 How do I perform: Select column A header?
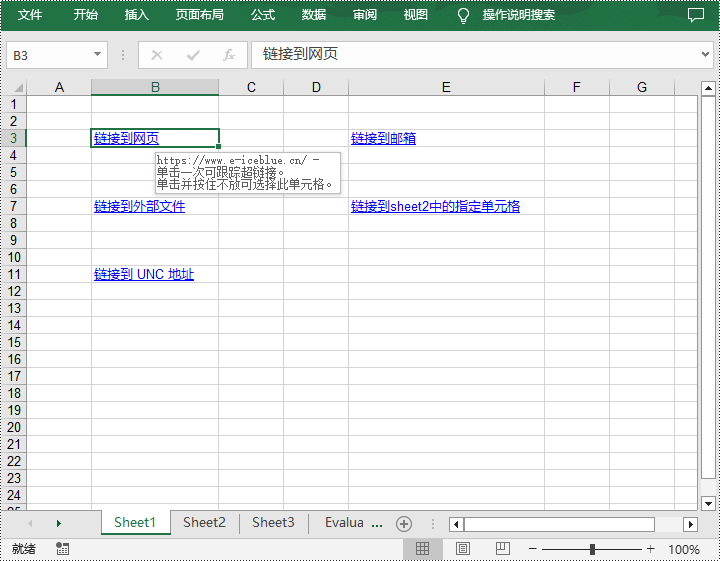(x=59, y=87)
